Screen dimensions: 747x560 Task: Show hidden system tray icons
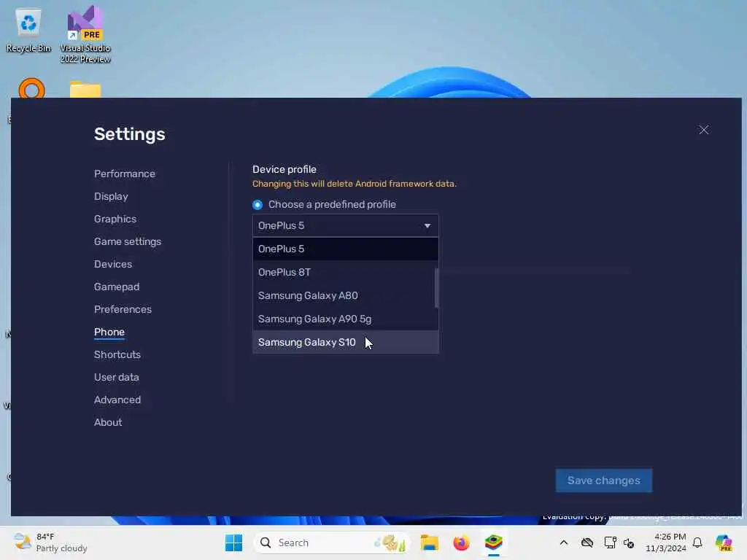tap(564, 542)
